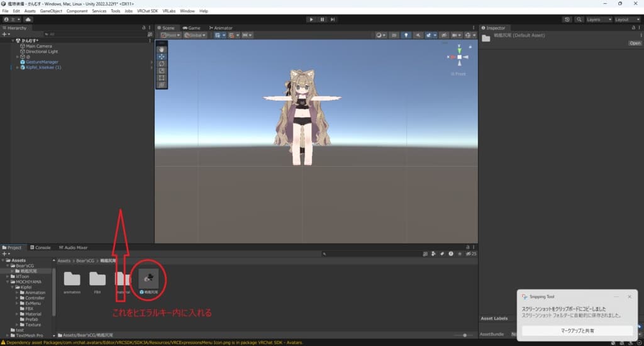Open the Undo History icon beside Layers
This screenshot has height=346, width=644.
568,20
